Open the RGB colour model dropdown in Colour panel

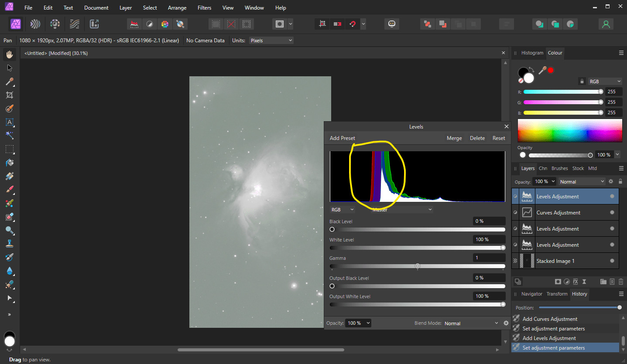point(605,82)
